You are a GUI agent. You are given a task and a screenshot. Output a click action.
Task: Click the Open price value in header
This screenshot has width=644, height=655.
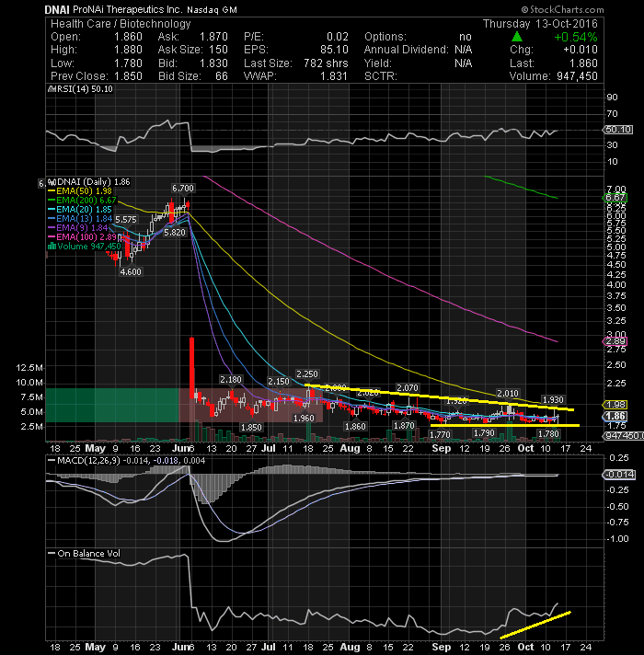(128, 37)
